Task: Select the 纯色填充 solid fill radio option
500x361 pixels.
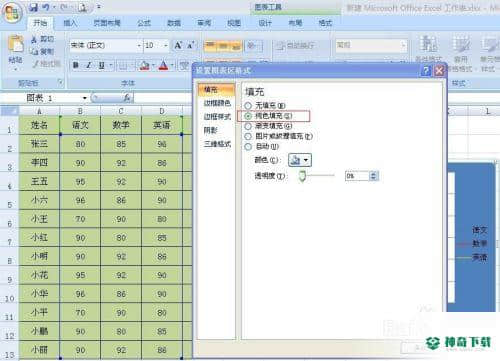Action: 248,116
